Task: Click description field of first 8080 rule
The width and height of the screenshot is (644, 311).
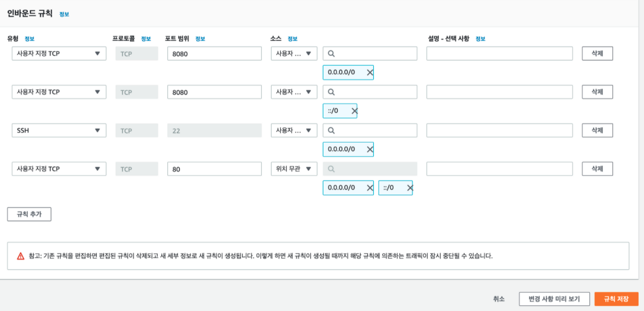Action: 499,53
